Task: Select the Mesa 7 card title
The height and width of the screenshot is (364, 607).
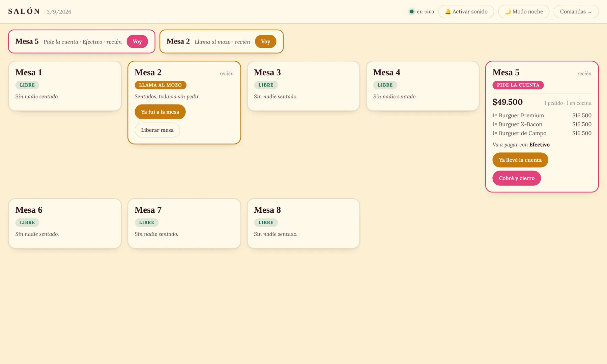Action: click(x=148, y=210)
